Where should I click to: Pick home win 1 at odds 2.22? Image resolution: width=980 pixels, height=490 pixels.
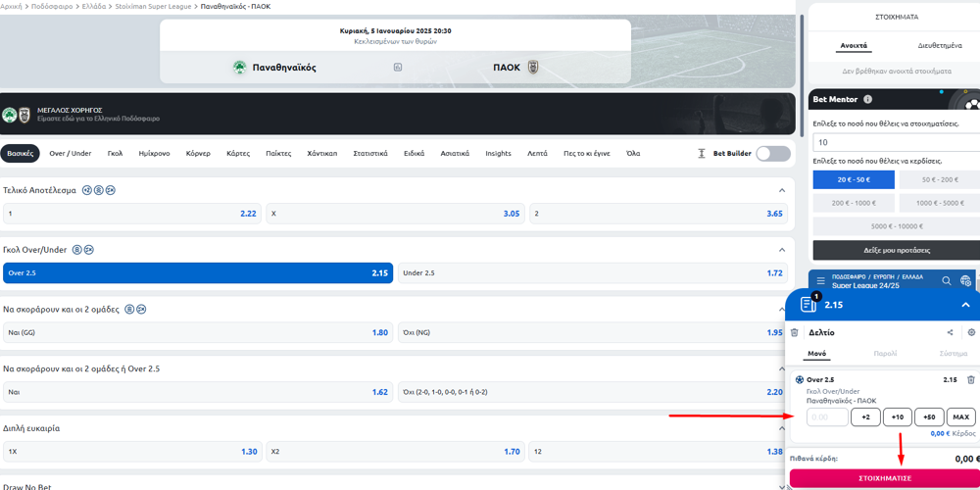132,213
